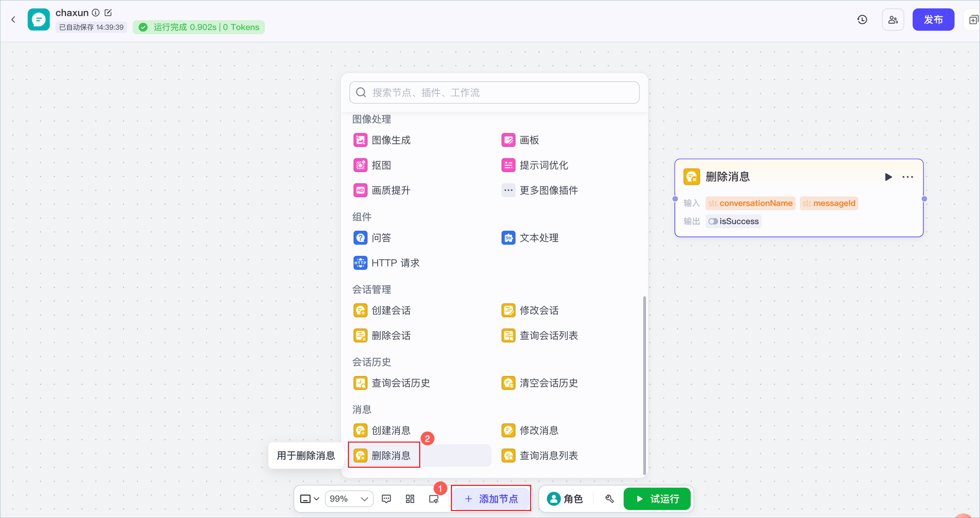Open the 删除消息 node more options menu
980x518 pixels.
point(907,177)
